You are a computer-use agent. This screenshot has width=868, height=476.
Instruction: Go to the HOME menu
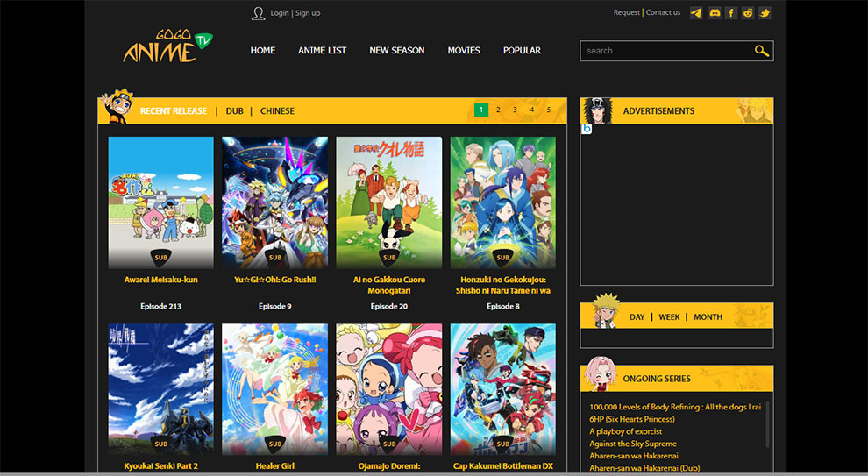point(263,50)
